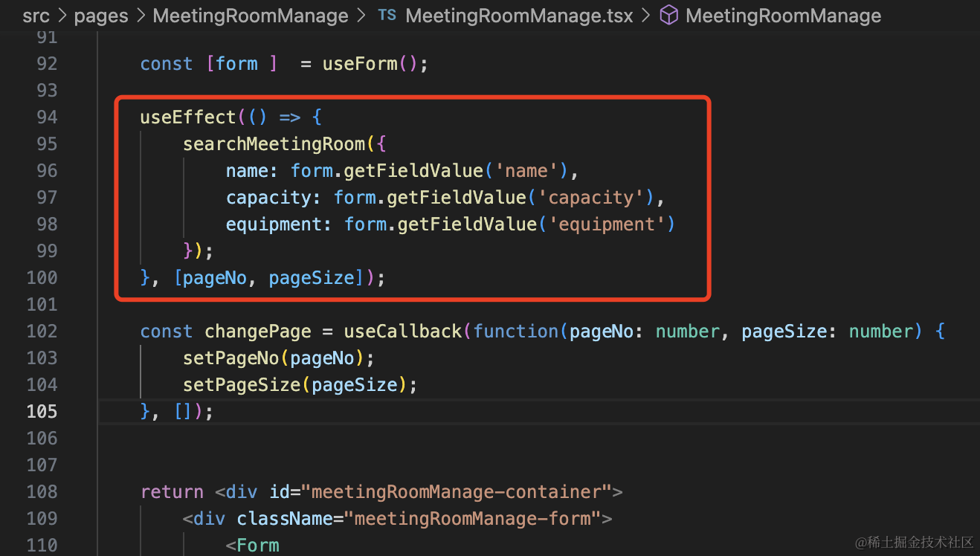
Task: Click setPageNo call on line 103
Action: [231, 358]
